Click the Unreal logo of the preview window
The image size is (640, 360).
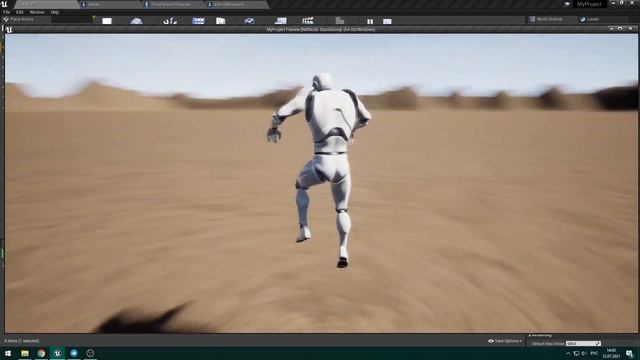click(x=9, y=29)
